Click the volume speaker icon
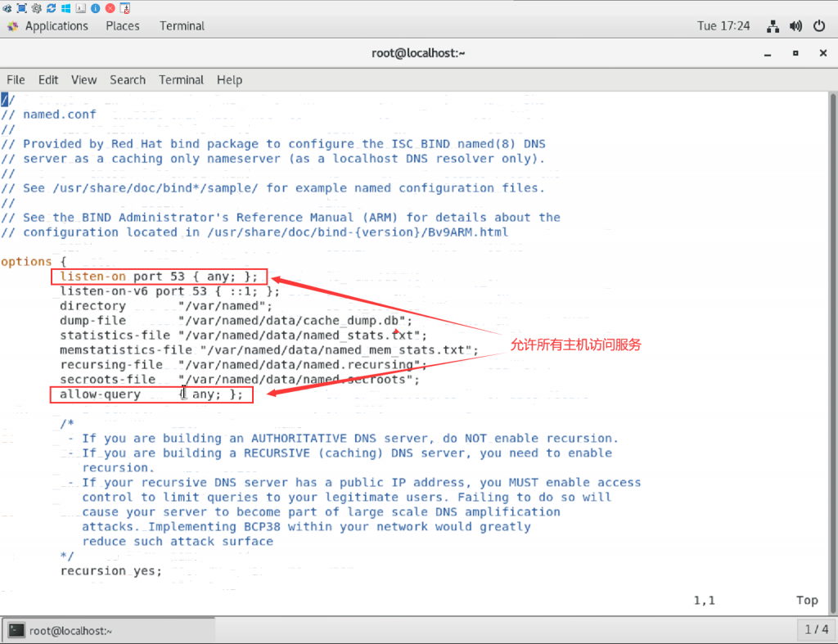838x644 pixels. (x=795, y=26)
